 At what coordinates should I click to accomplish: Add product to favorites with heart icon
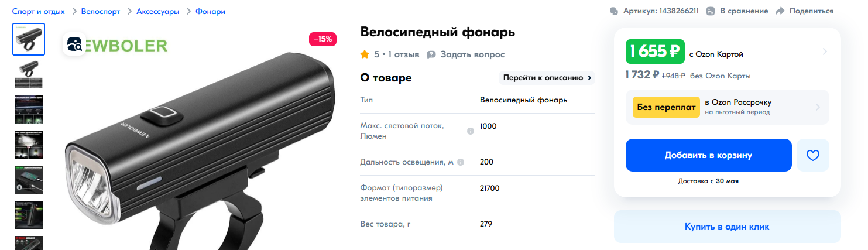(x=813, y=155)
